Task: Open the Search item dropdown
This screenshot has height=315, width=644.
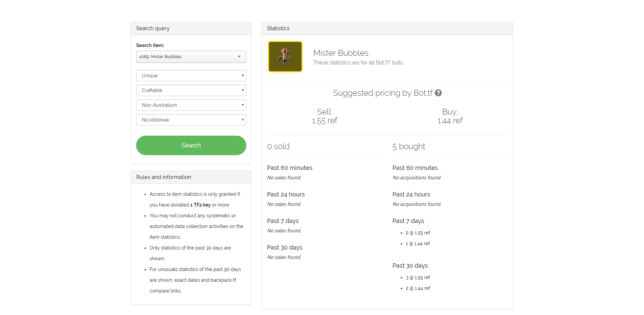Action: (191, 57)
